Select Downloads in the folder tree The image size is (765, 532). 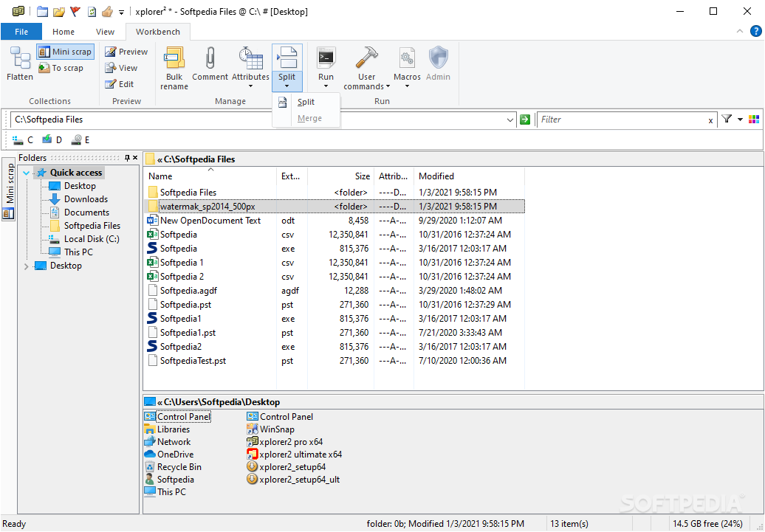point(78,199)
